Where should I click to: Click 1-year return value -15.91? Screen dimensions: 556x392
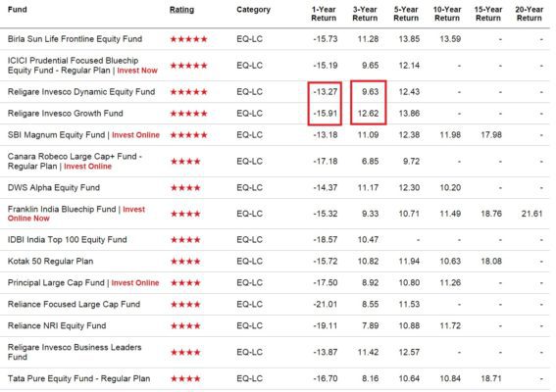click(x=326, y=114)
